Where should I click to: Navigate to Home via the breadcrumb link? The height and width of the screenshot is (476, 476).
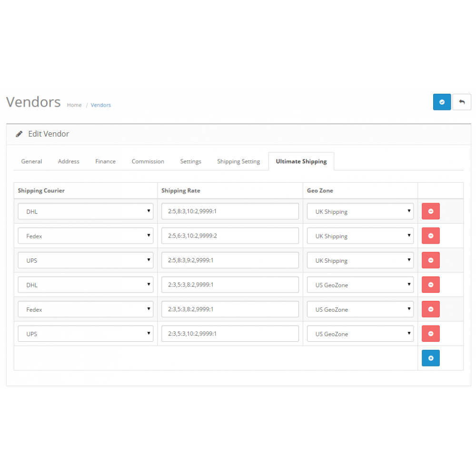74,105
